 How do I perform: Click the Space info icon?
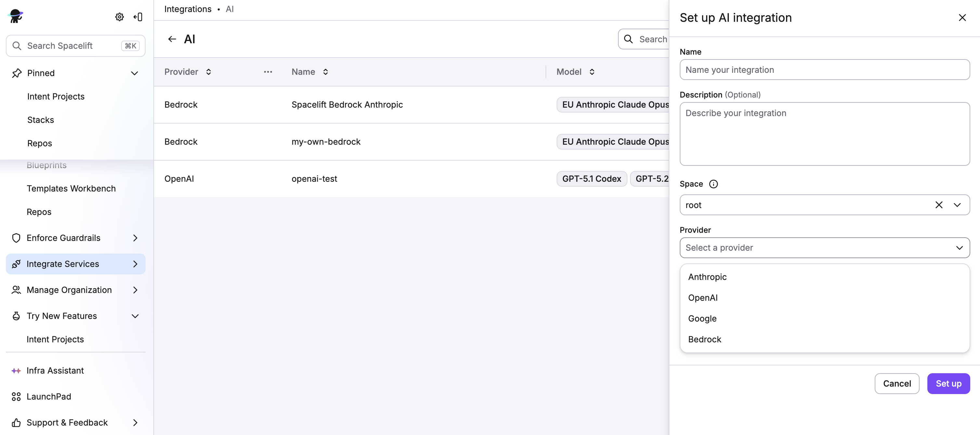click(x=713, y=184)
